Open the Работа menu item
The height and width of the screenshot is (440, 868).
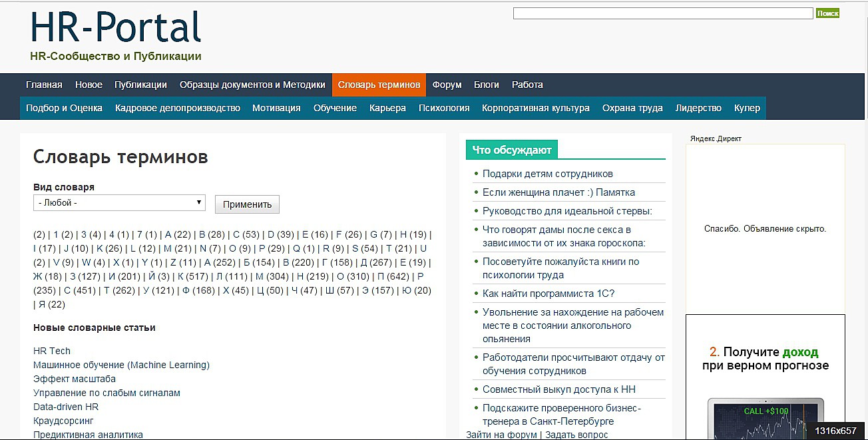[x=527, y=85]
